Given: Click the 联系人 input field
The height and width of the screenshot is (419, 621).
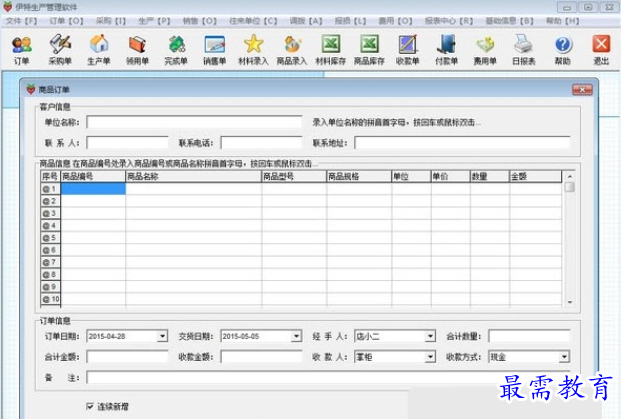Looking at the screenshot, I should click(x=127, y=143).
